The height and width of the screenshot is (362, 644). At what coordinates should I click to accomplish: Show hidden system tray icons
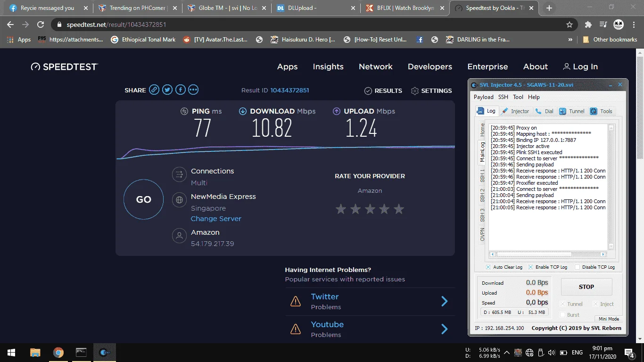click(x=507, y=352)
